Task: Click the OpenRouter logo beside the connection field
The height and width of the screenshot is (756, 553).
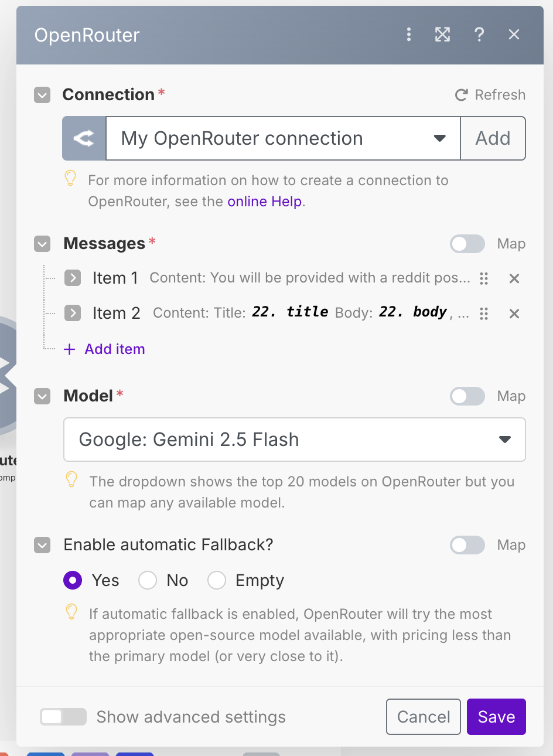Action: [x=84, y=138]
